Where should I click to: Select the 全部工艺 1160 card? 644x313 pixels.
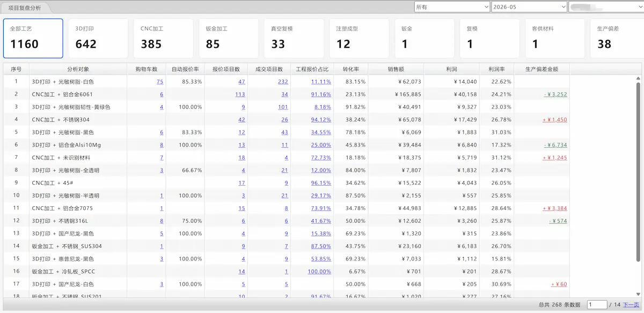tap(33, 39)
